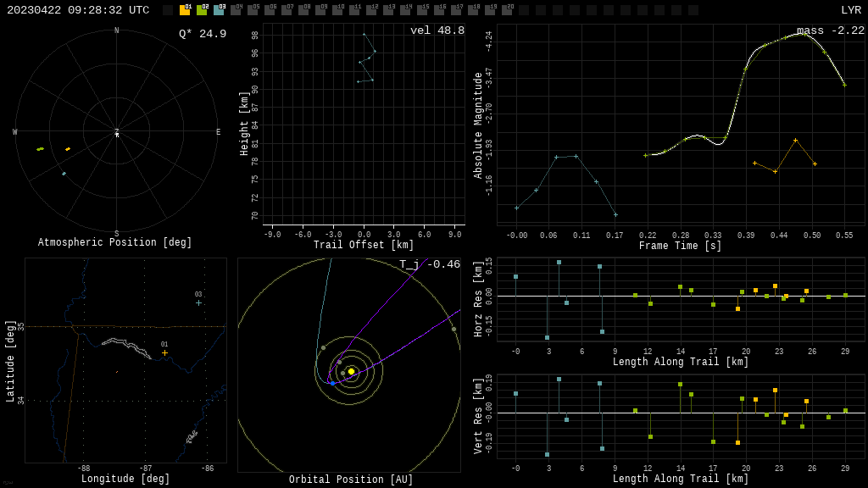
Task: Click the teal station 03 cross on map
Action: pyautogui.click(x=198, y=302)
